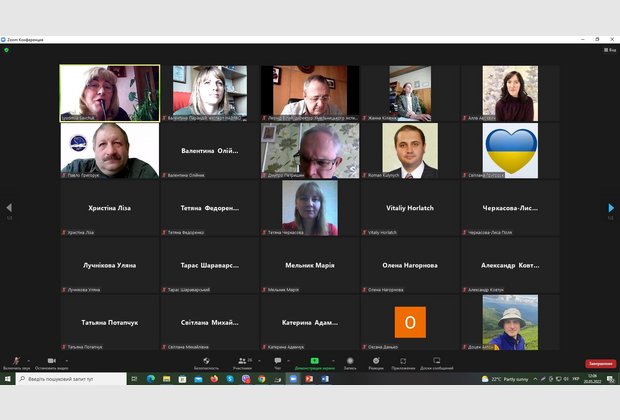This screenshot has width=620, height=420.
Task: Select the Тетяна Черкасова video tile
Action: pos(310,208)
